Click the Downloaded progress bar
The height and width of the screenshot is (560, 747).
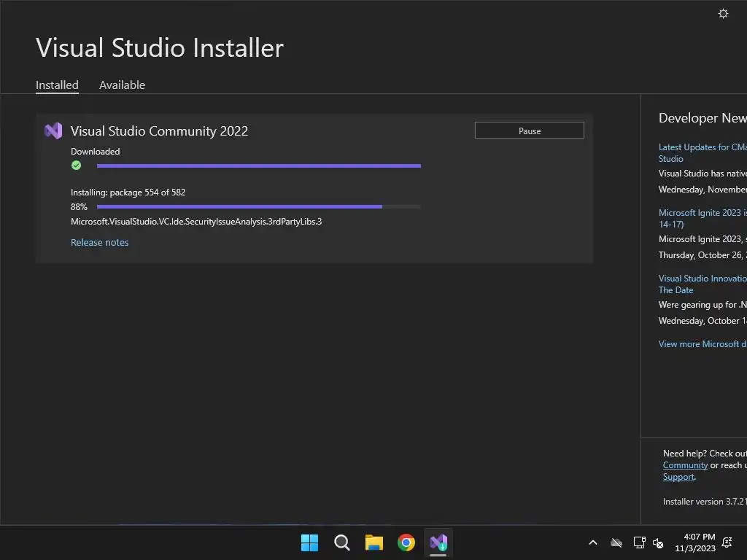[x=259, y=166]
